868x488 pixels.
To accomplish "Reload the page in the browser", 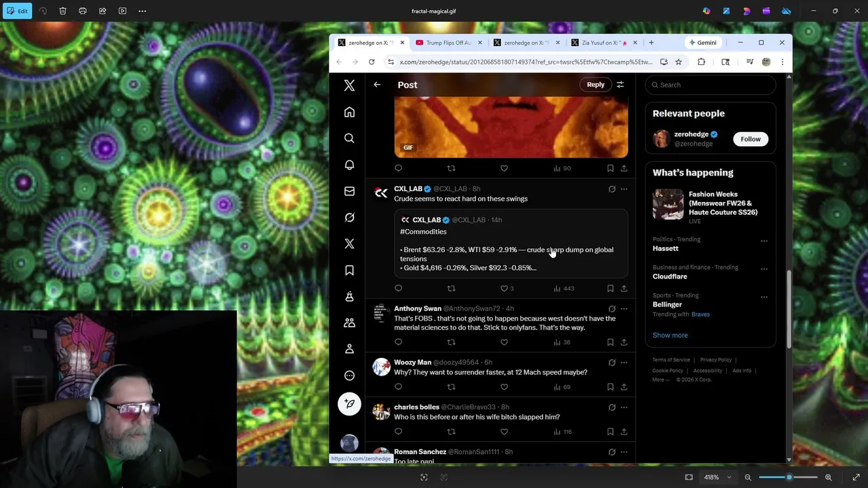I will 372,62.
